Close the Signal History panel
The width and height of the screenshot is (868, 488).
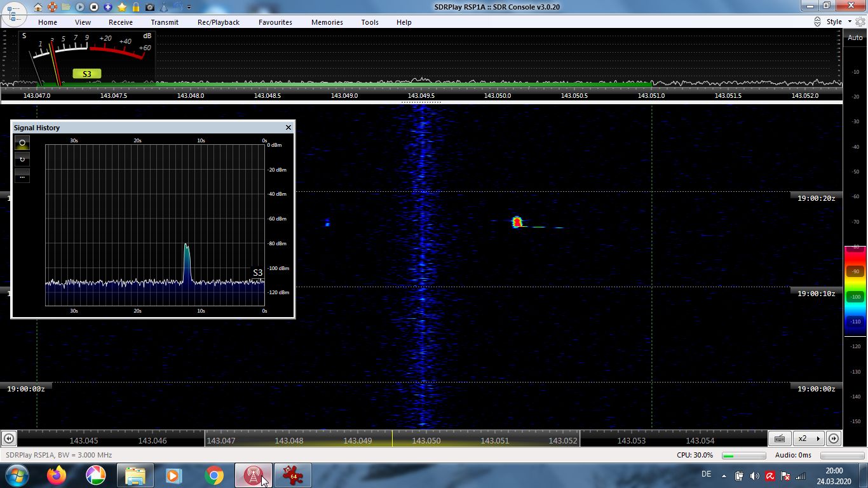(x=288, y=127)
